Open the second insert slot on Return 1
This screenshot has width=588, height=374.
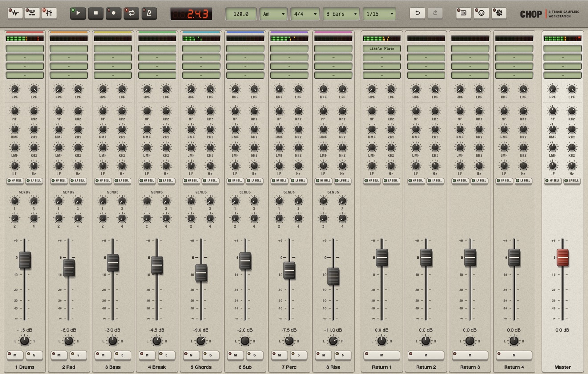[x=382, y=57]
